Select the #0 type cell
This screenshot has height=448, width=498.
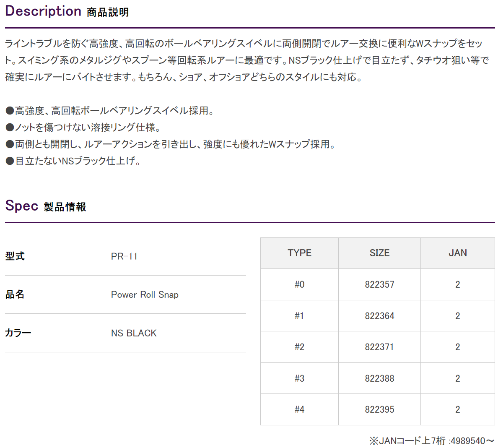(299, 284)
